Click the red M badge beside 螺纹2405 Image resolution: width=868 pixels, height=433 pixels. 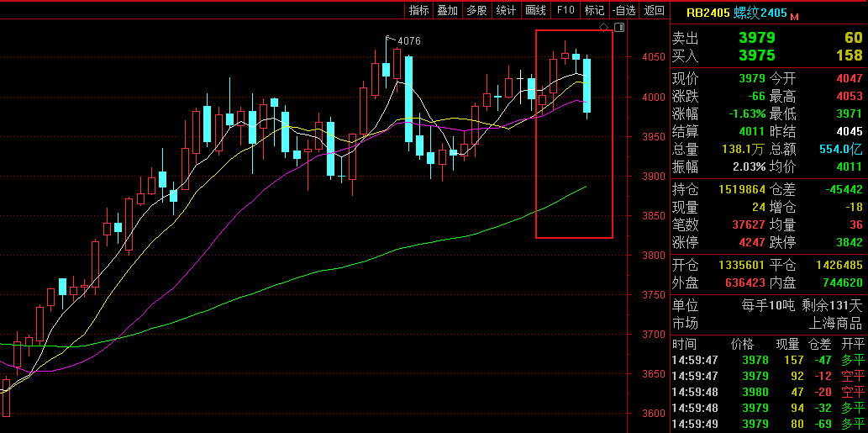[x=794, y=16]
